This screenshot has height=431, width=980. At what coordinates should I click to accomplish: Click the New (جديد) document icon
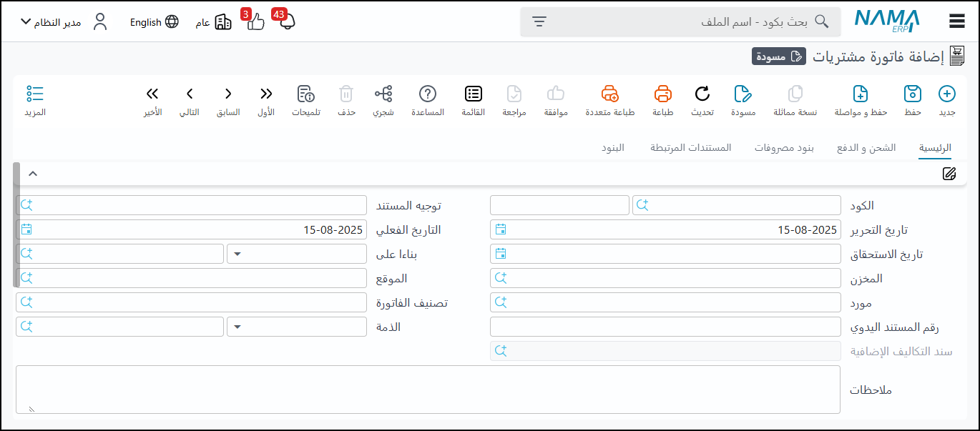[x=946, y=94]
